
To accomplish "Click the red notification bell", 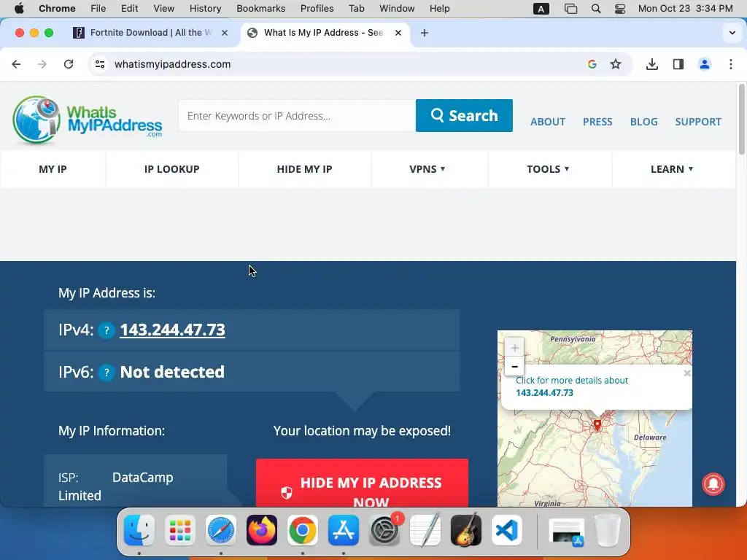I will (x=713, y=484).
